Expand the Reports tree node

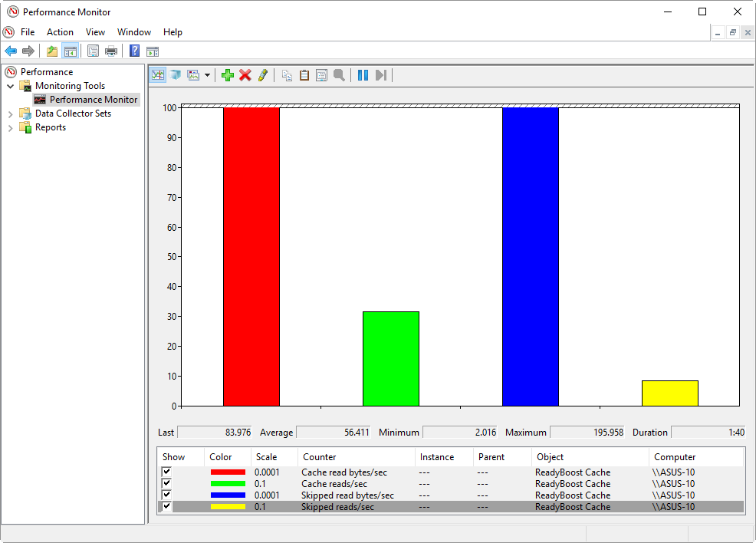click(11, 127)
